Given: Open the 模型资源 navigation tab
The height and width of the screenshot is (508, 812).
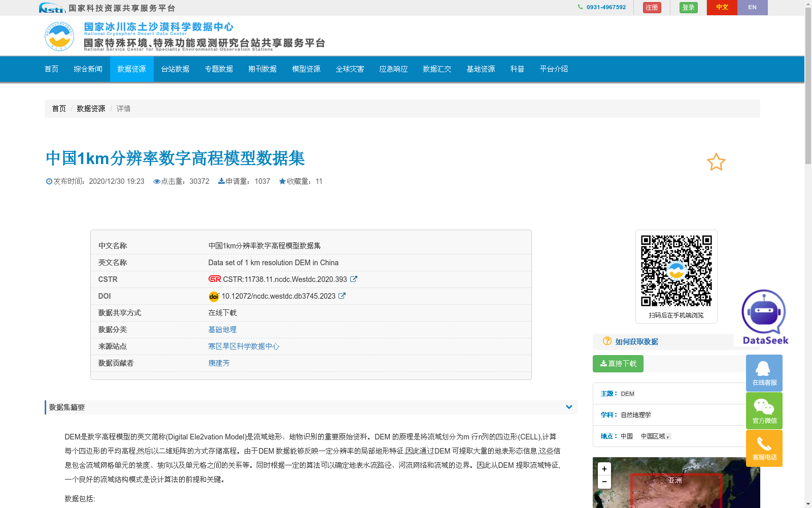Looking at the screenshot, I should coord(307,69).
